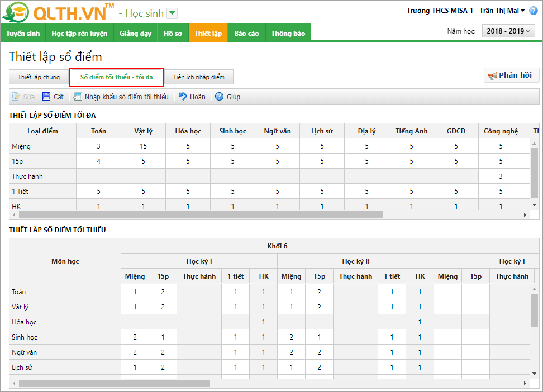
Task: Click Toán Học kỳ I 15p cell showing 2
Action: tap(163, 292)
